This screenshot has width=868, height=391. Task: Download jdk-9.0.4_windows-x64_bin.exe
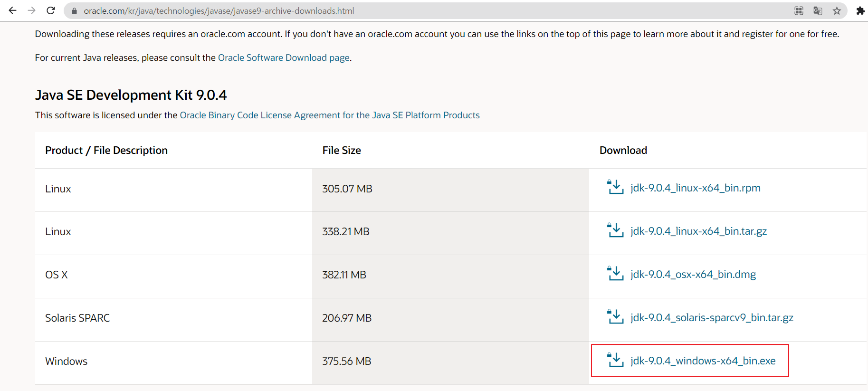[703, 361]
